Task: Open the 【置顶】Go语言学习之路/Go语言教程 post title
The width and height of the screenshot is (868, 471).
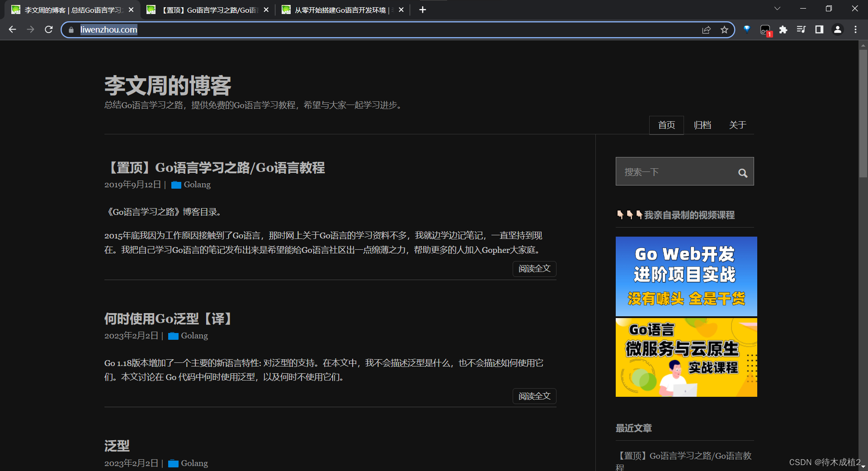Action: pos(215,168)
